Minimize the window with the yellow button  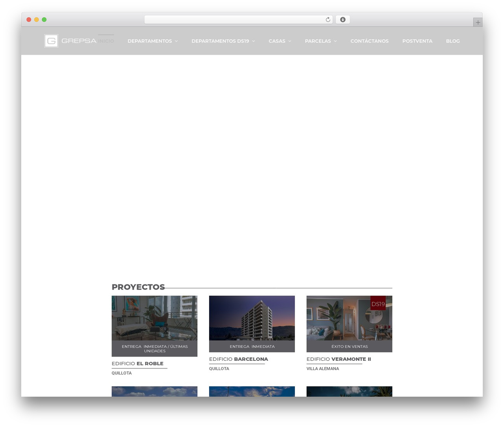pyautogui.click(x=36, y=20)
